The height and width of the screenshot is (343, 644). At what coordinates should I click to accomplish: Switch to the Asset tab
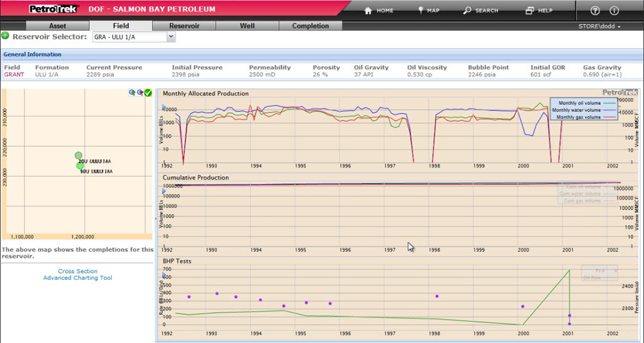click(56, 26)
